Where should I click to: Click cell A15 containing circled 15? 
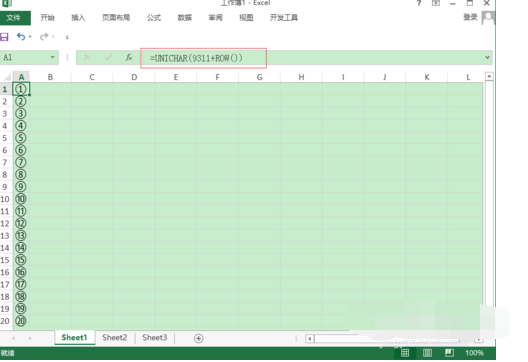(21, 260)
